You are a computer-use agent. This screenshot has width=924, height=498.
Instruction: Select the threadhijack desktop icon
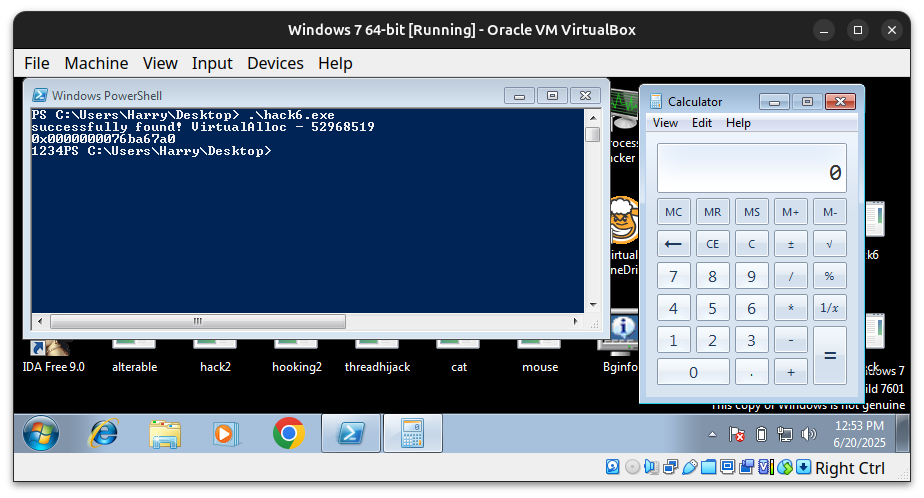pos(377,358)
